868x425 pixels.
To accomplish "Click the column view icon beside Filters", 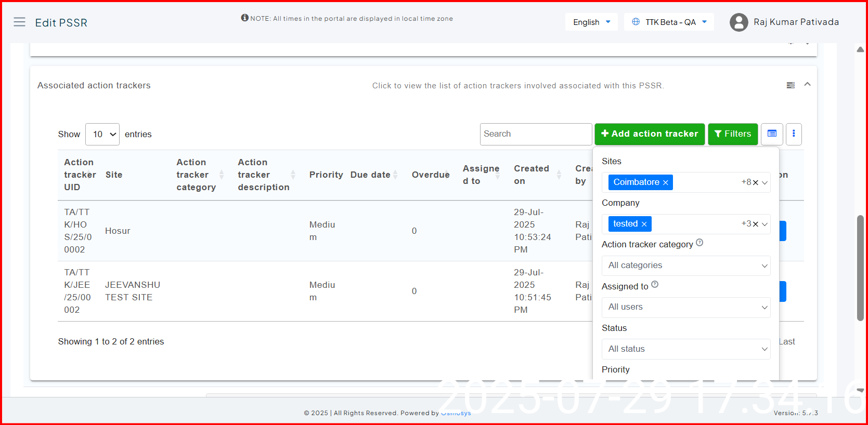I will pyautogui.click(x=772, y=134).
